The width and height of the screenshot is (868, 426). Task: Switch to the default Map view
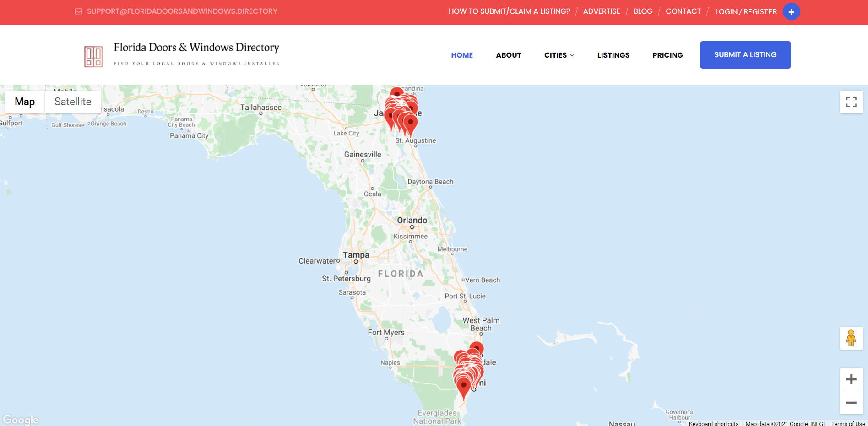(25, 102)
